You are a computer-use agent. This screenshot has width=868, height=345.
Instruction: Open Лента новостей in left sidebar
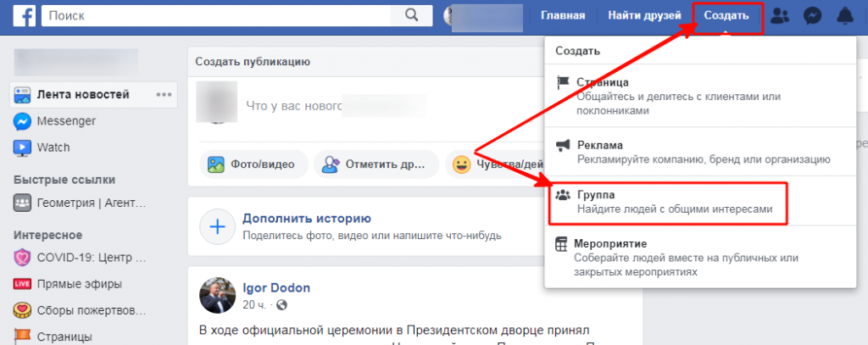83,95
